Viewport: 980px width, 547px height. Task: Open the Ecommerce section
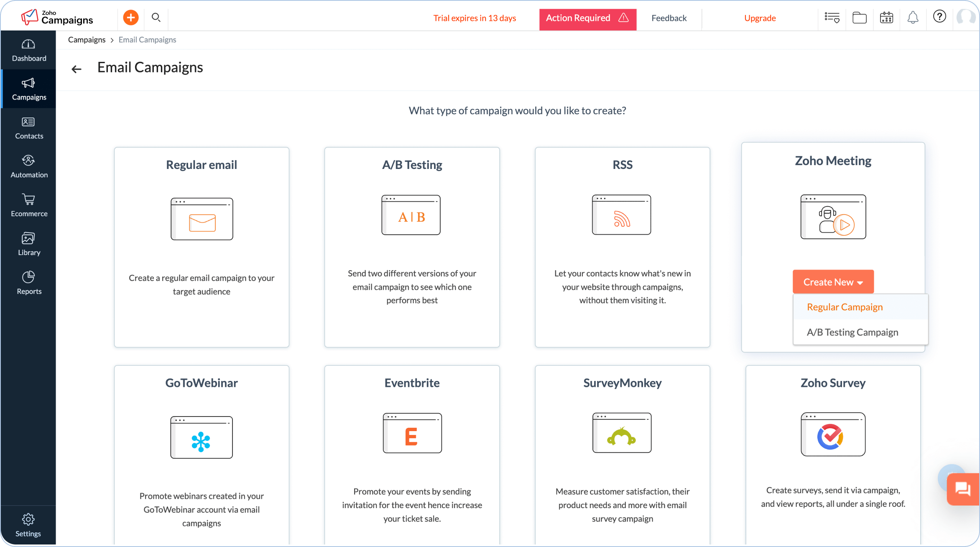coord(28,205)
